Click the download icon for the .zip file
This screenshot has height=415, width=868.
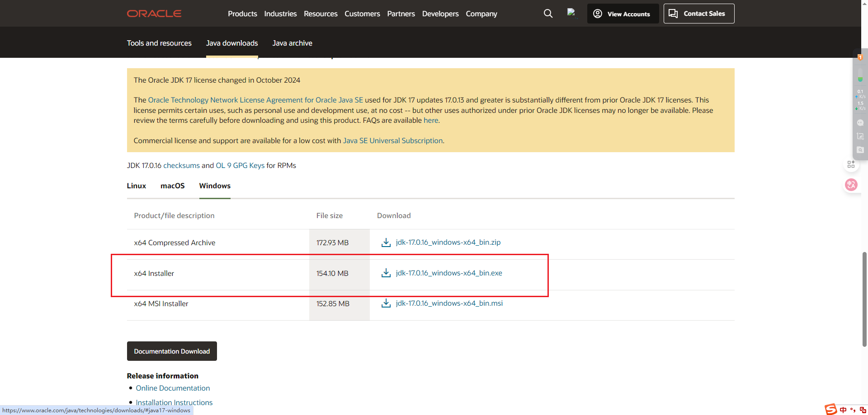(386, 242)
